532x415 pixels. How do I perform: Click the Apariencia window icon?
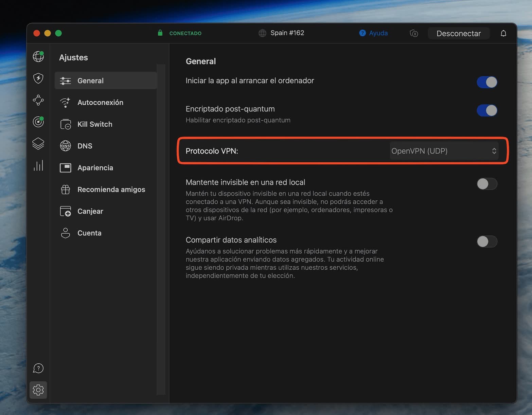coord(66,168)
